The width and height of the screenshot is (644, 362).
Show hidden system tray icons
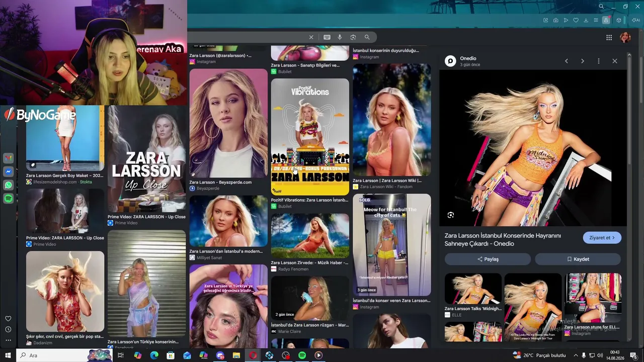[576, 355]
